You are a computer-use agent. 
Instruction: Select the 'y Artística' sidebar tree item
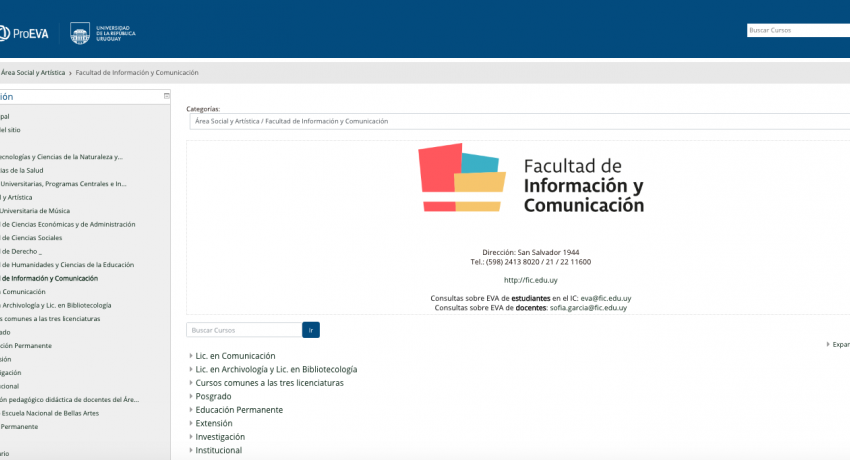point(16,197)
